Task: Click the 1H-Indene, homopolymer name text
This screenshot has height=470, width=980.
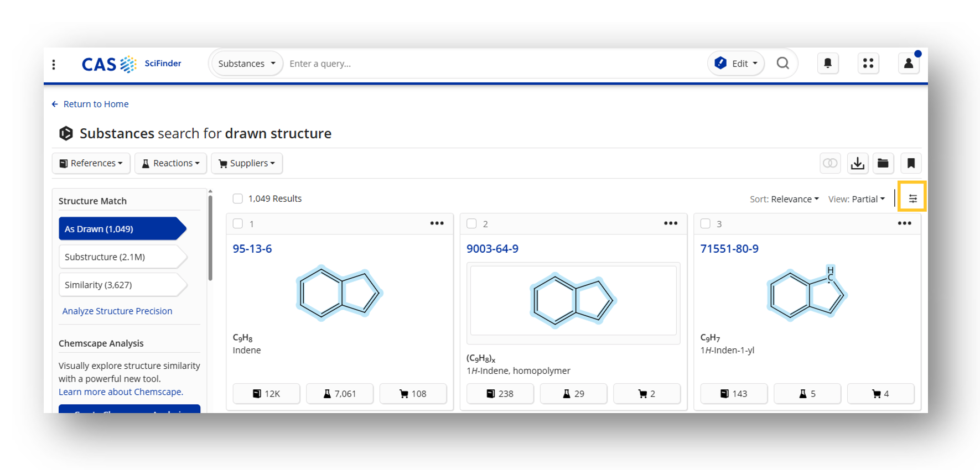Action: (x=518, y=370)
